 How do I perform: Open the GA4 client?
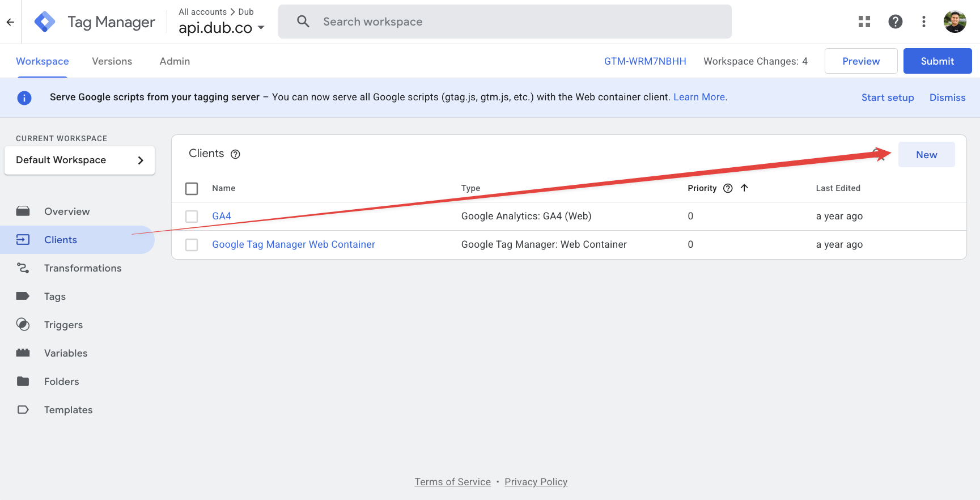[222, 216]
